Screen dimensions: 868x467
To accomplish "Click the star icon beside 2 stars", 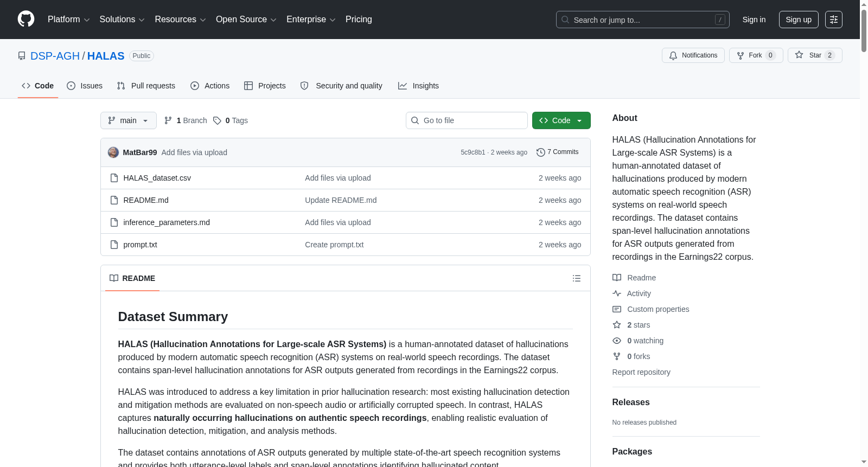I will (x=617, y=325).
